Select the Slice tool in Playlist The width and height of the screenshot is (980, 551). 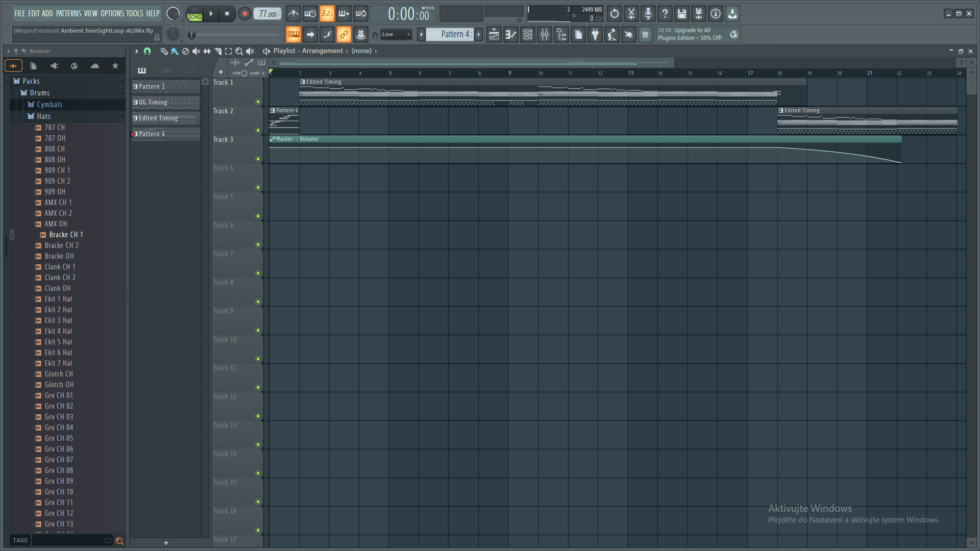[218, 51]
